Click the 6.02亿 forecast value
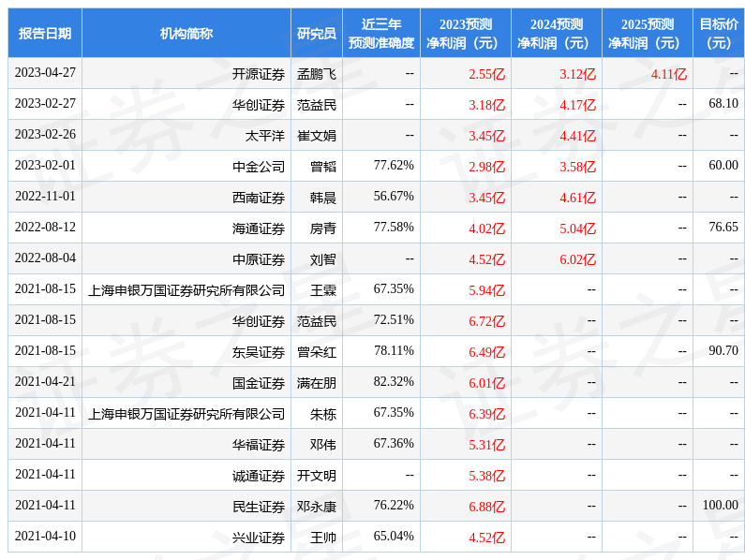Viewport: 745px width, 560px height. pos(577,259)
